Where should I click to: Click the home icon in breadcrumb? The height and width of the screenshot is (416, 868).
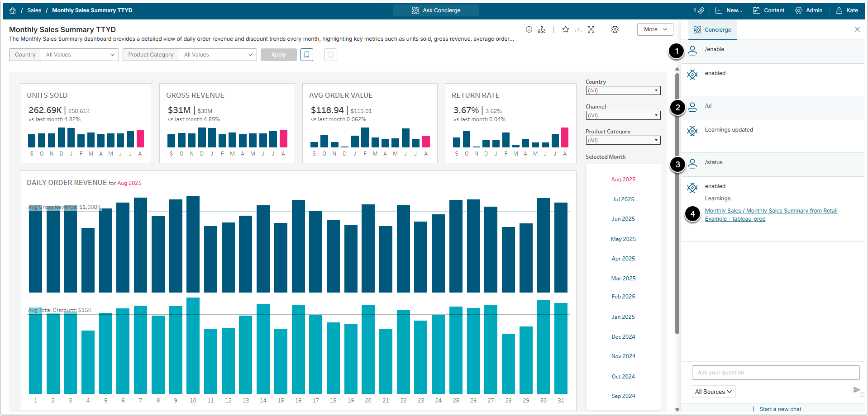(x=13, y=10)
